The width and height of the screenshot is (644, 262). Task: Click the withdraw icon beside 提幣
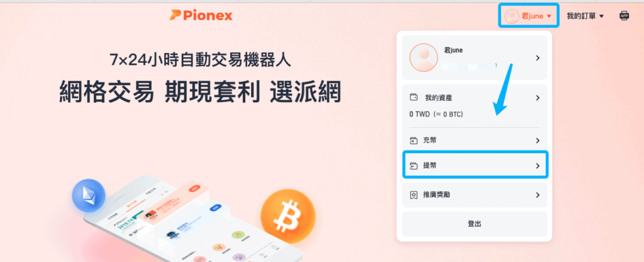[414, 166]
